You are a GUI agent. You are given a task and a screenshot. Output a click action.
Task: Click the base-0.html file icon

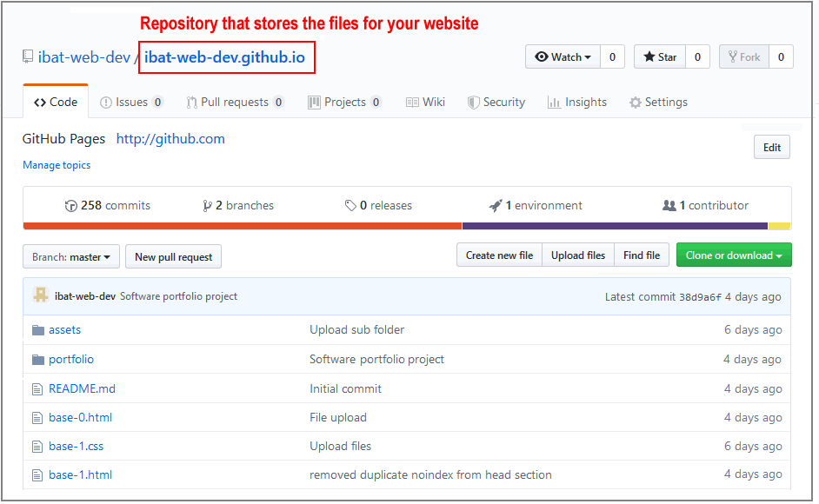pyautogui.click(x=37, y=418)
